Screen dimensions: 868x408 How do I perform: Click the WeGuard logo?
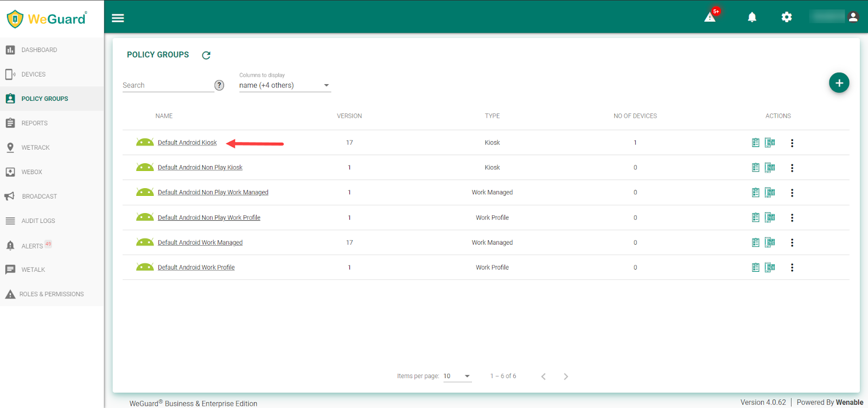pyautogui.click(x=47, y=18)
